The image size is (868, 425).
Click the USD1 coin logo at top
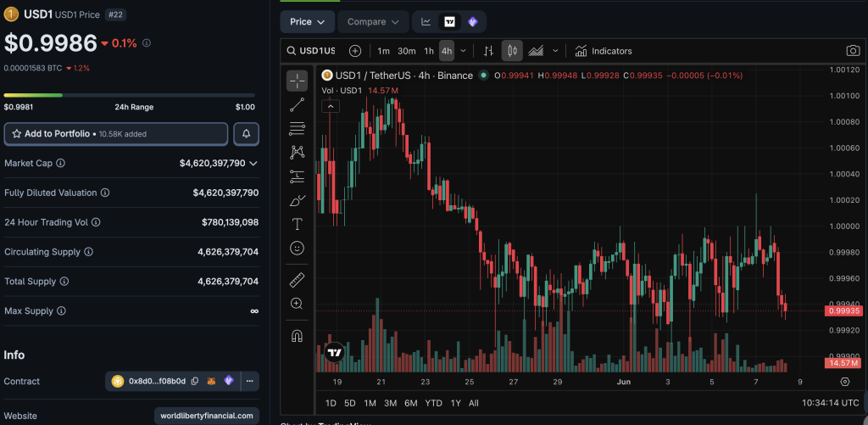coord(12,14)
